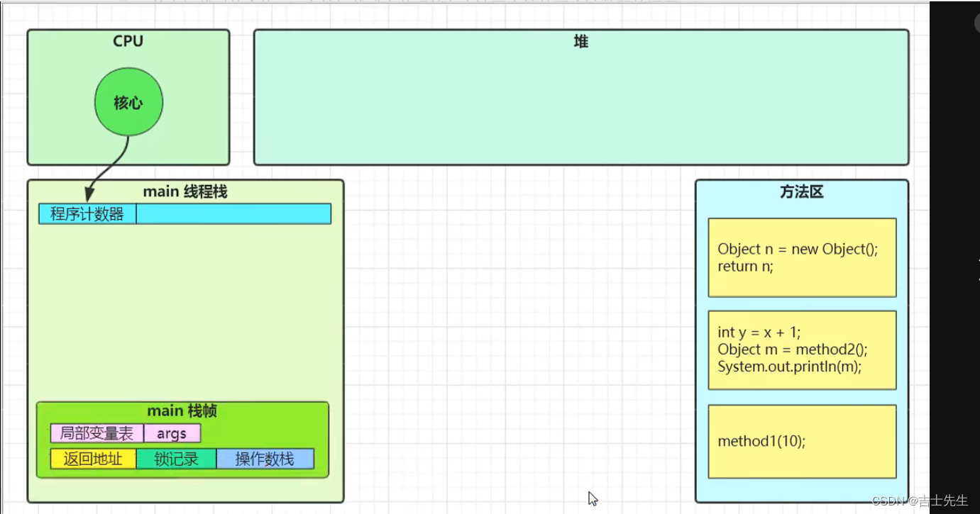Click the 局部变量表 cell
Viewport: 980px width, 514px height.
[97, 433]
